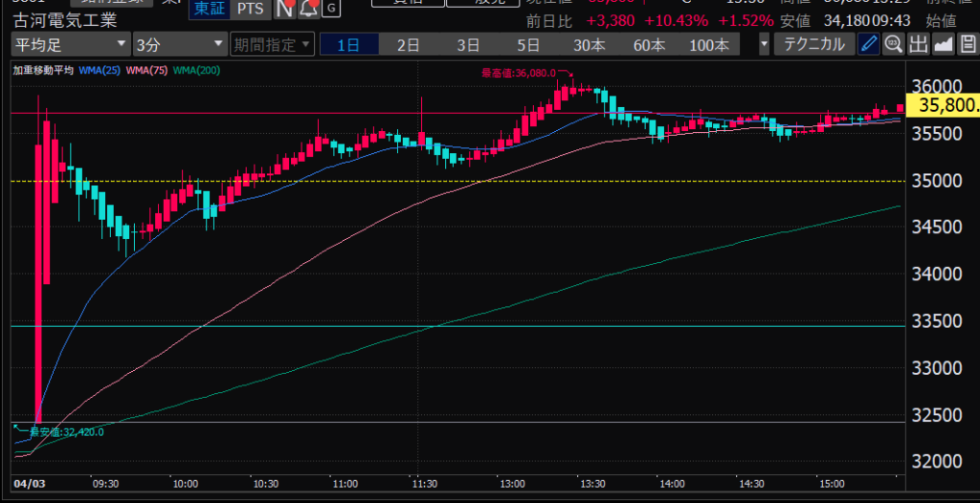Switch market to 東証
The image size is (980, 503).
(x=207, y=9)
